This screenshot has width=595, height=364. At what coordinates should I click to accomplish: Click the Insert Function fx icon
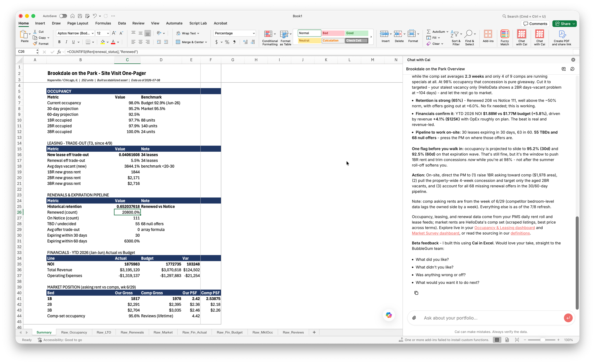(59, 52)
